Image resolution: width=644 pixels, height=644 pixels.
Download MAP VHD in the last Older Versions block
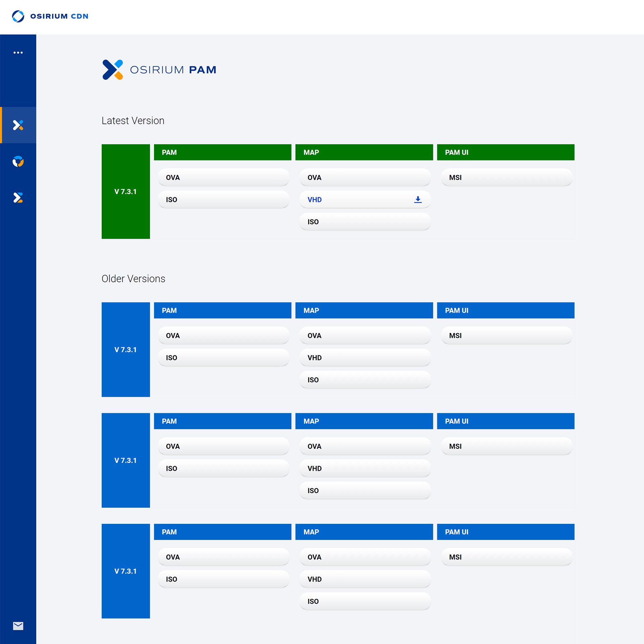click(x=365, y=579)
